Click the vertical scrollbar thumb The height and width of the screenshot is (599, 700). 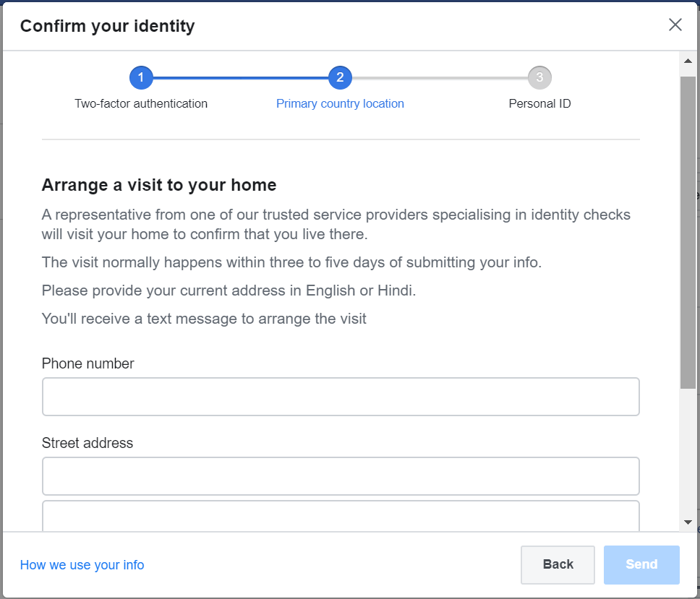pyautogui.click(x=688, y=231)
